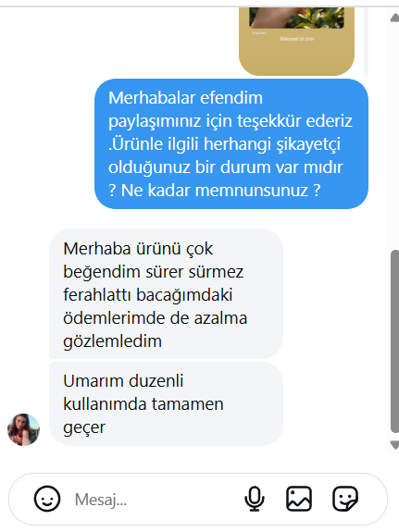Image resolution: width=399 pixels, height=532 pixels.
Task: Click inside the "Mesaj..." input field
Action: click(153, 500)
